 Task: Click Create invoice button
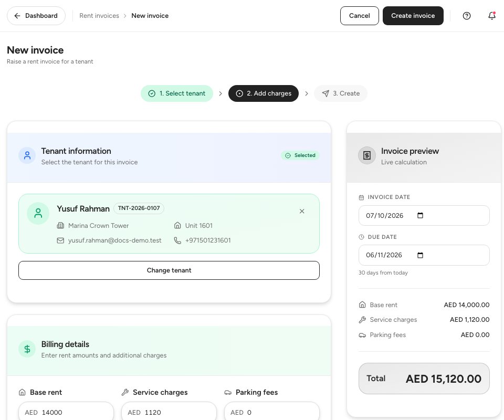(413, 16)
